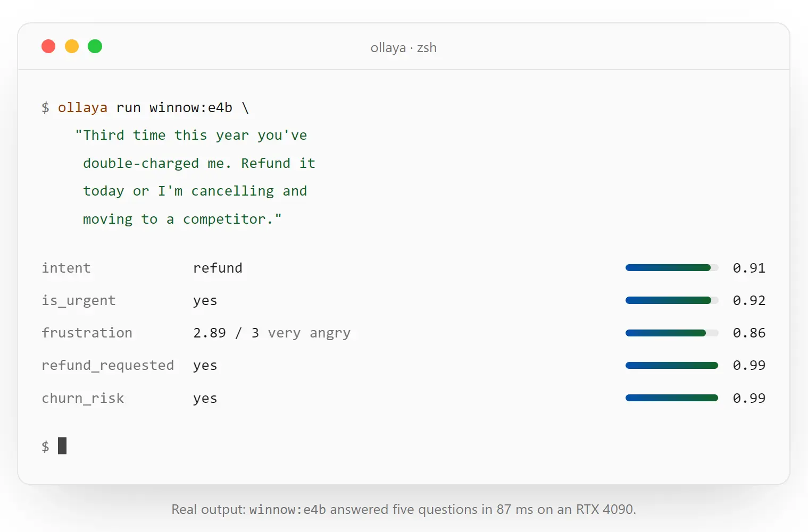Click the red close window button
Screen dimensions: 808x532
pos(48,46)
